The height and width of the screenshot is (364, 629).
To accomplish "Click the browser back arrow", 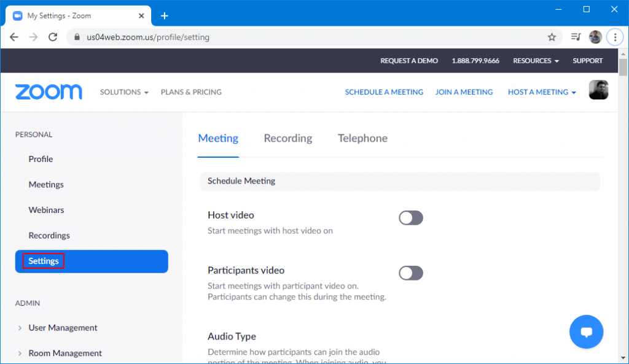I will [14, 37].
